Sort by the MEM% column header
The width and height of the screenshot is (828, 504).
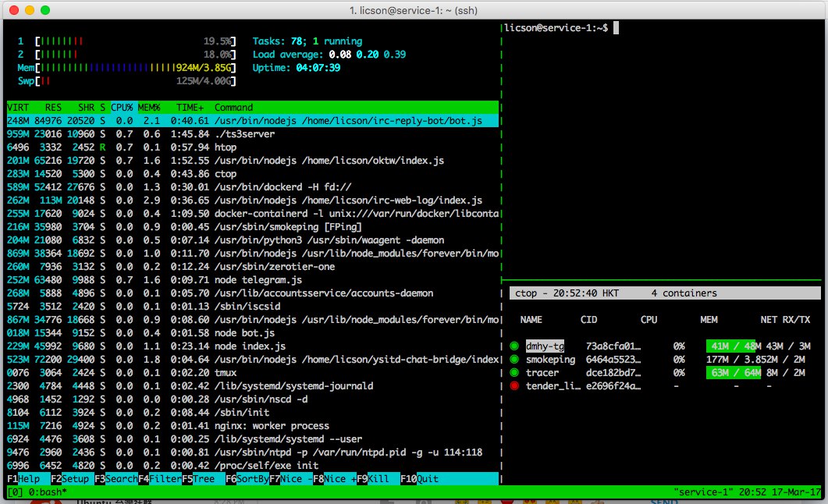(x=149, y=107)
